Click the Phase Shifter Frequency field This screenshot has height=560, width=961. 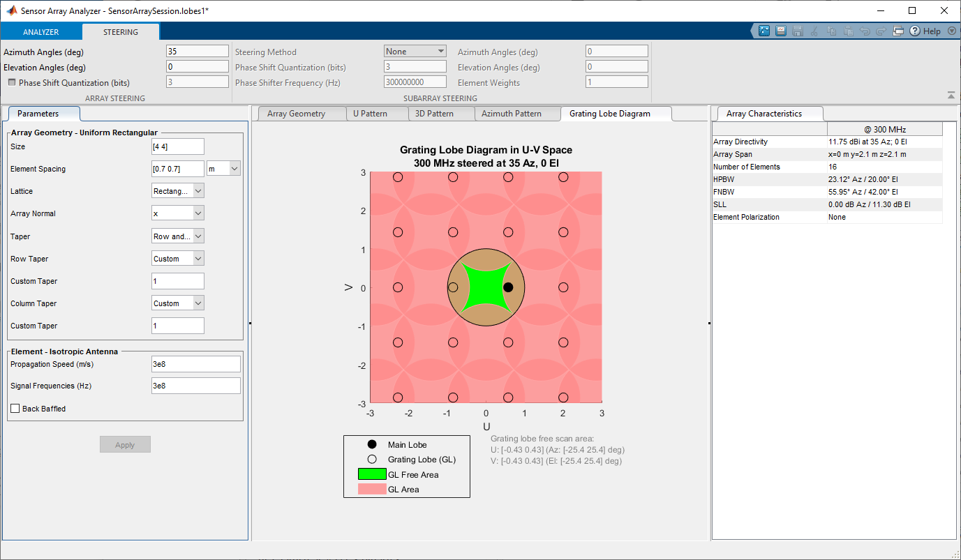[x=415, y=82]
